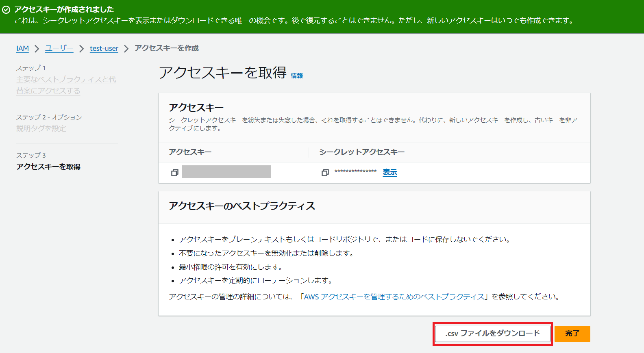Click the masked secret key asterisks

coord(355,172)
